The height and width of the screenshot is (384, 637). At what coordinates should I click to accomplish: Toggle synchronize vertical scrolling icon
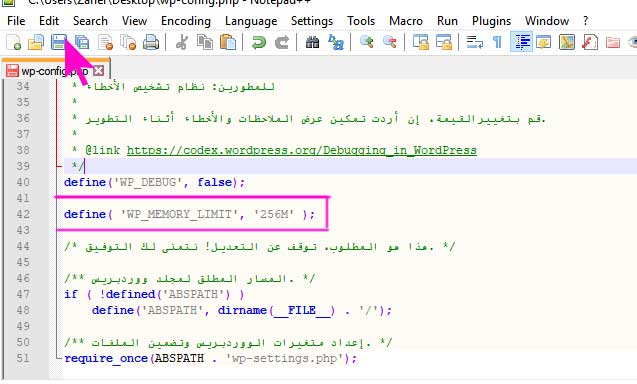coord(420,42)
